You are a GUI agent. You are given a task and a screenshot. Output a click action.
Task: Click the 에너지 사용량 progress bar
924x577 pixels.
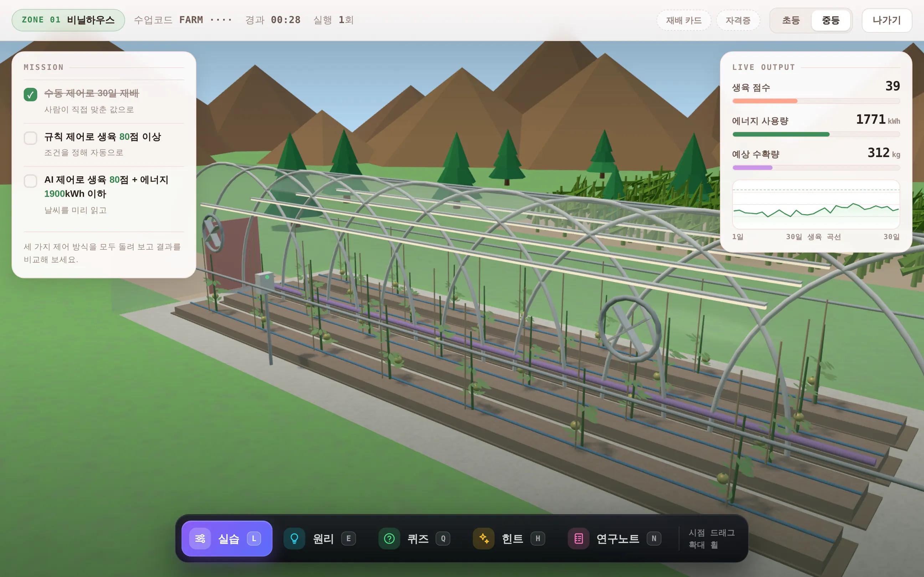816,134
